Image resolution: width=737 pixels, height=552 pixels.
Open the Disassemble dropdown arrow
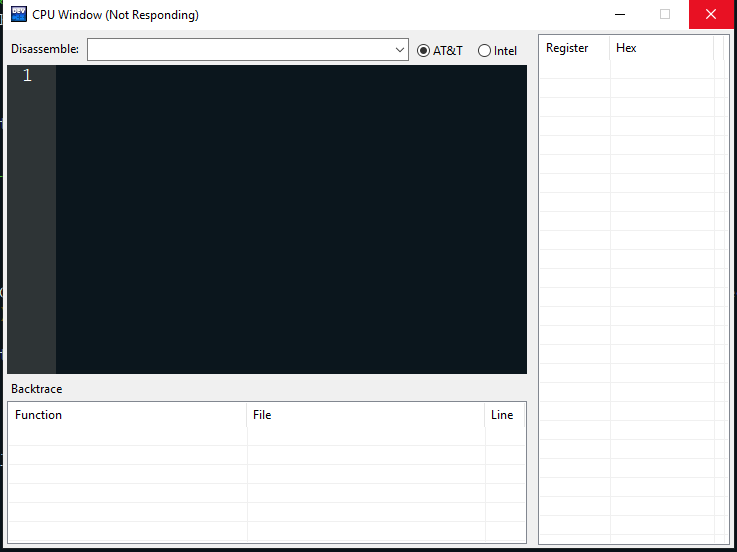[x=400, y=50]
